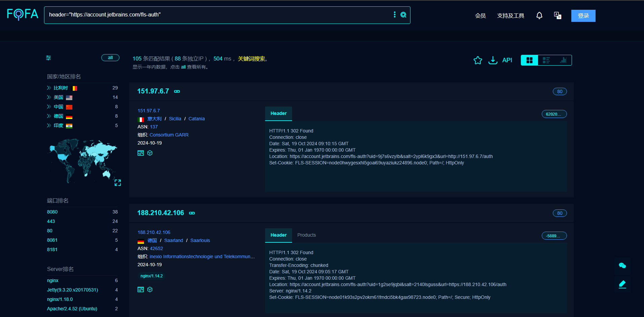The image size is (644, 317).
Task: Download results icon
Action: coord(493,60)
